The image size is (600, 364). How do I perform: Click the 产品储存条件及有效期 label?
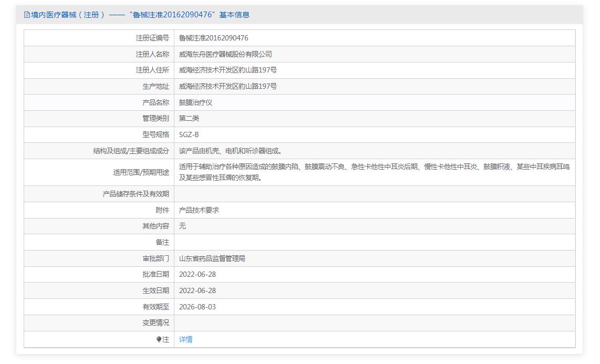pyautogui.click(x=136, y=194)
